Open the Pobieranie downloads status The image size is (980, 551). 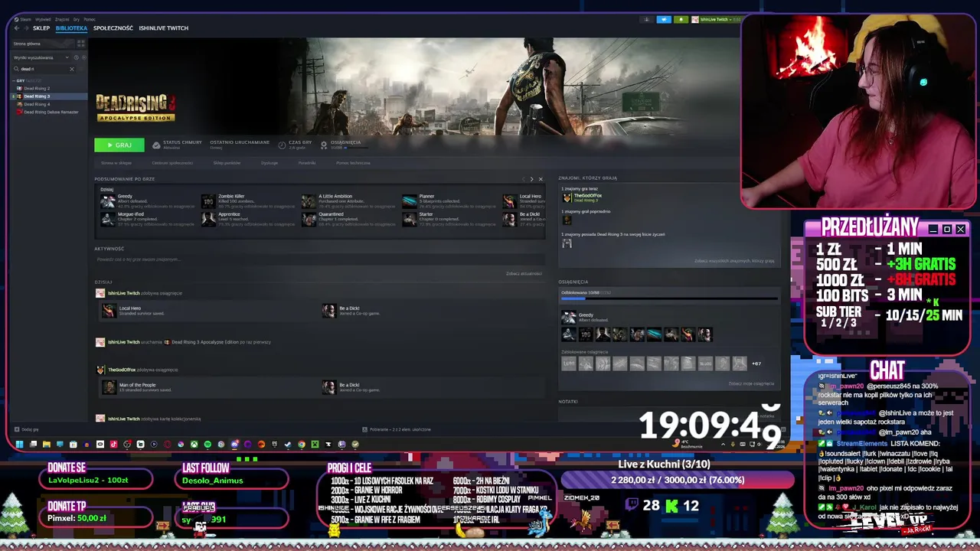pos(395,429)
